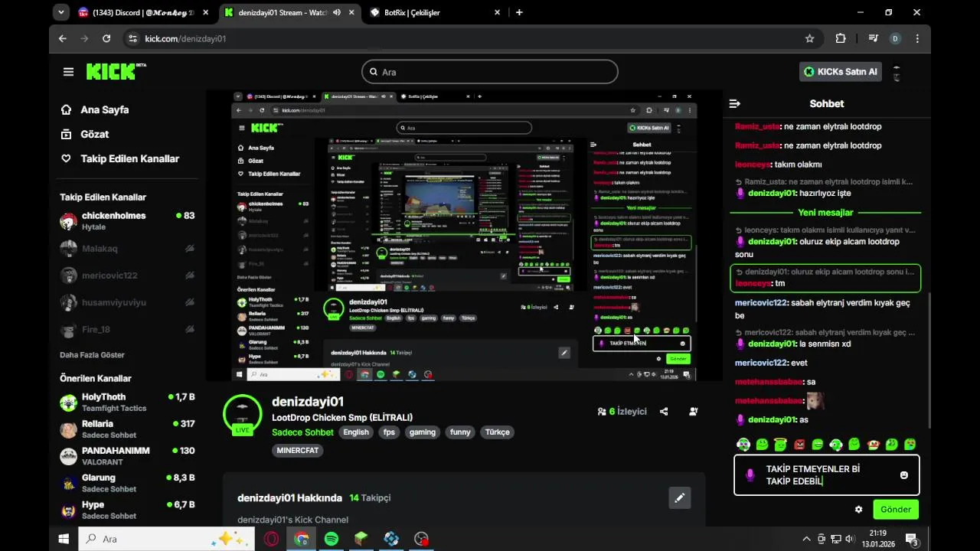980x551 pixels.
Task: Click the purple microphone badge in chat input
Action: click(750, 475)
